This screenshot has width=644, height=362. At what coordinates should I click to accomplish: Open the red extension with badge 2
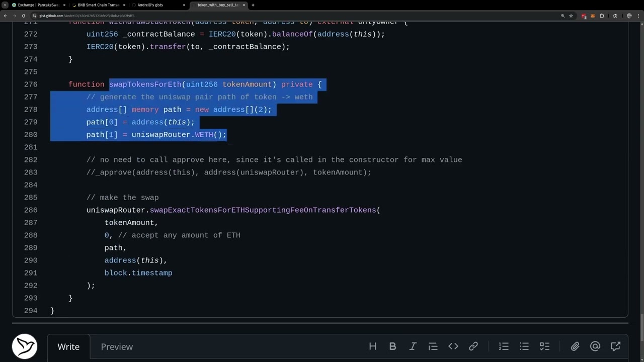pyautogui.click(x=584, y=16)
